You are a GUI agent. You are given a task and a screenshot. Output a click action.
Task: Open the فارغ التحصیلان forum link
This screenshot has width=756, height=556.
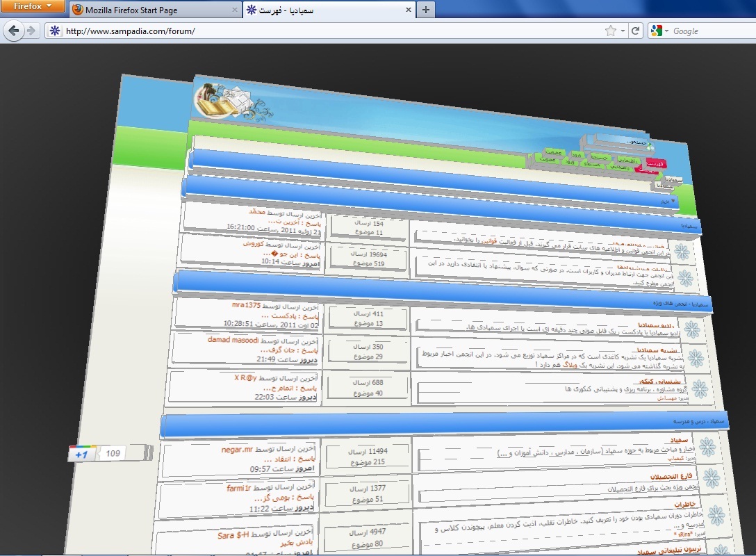[x=671, y=477]
